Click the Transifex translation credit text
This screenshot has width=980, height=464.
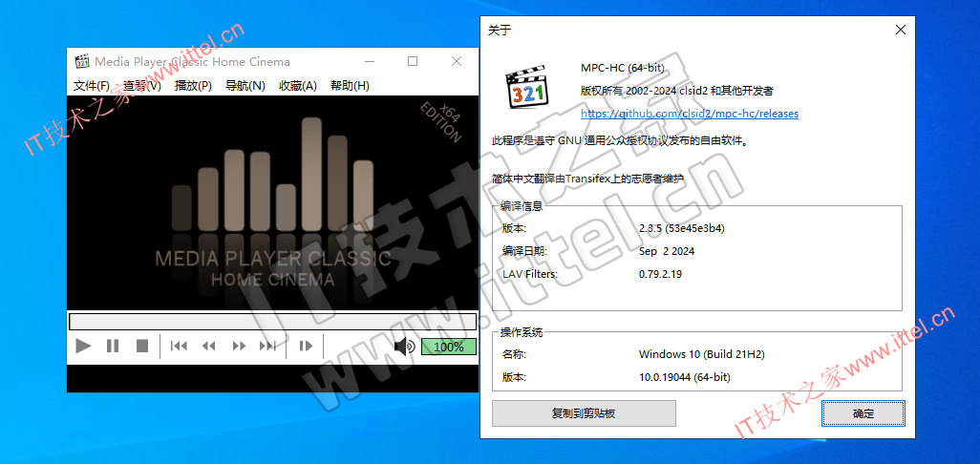[587, 179]
